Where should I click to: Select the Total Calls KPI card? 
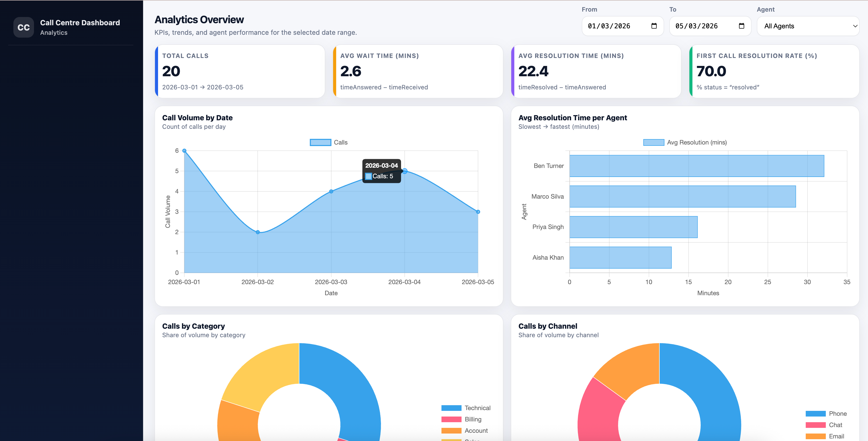pyautogui.click(x=240, y=71)
